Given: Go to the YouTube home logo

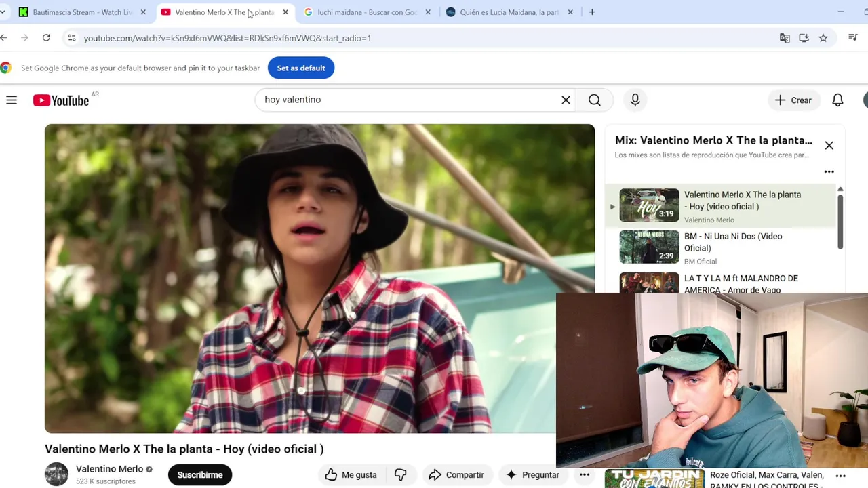Looking at the screenshot, I should point(61,100).
